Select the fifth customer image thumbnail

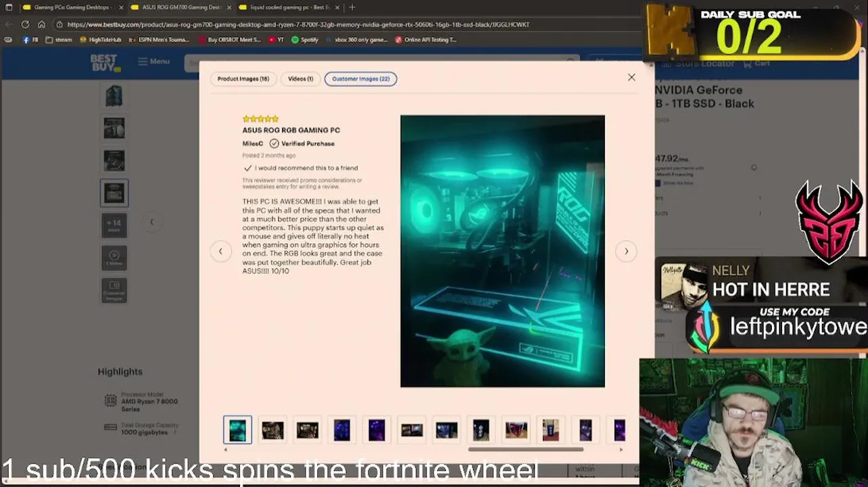377,430
